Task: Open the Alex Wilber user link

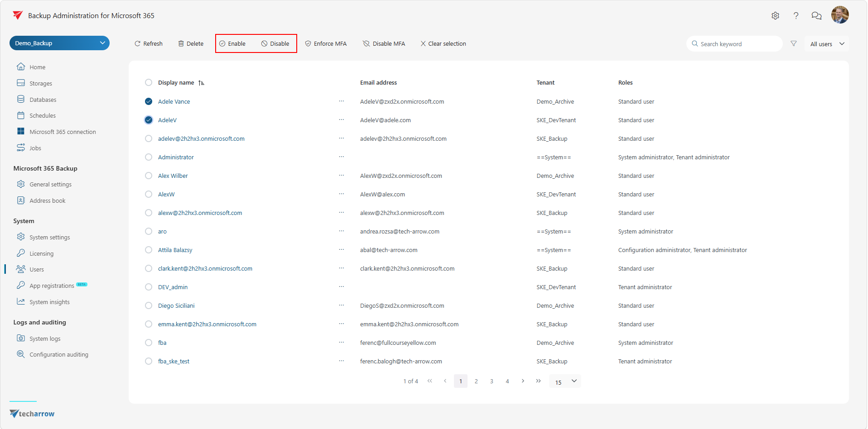Action: pyautogui.click(x=173, y=176)
